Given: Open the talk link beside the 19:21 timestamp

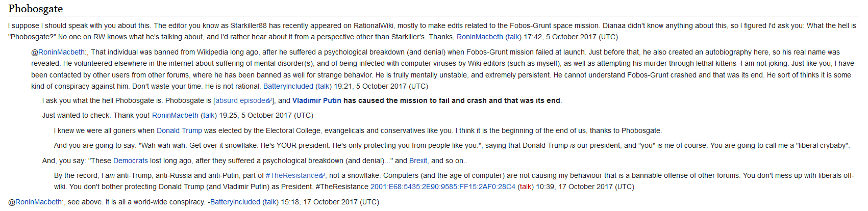Looking at the screenshot, I should coord(324,86).
